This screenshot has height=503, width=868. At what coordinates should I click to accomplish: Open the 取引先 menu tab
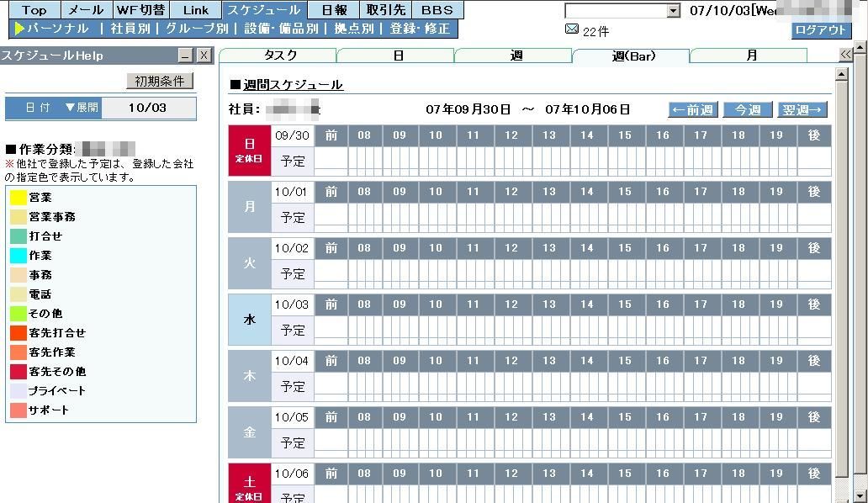[x=386, y=10]
